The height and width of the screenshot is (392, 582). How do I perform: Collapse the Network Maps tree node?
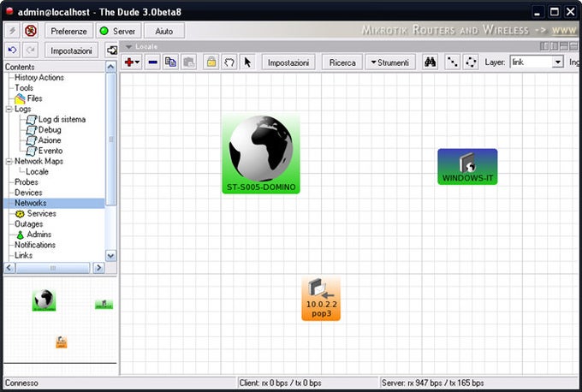click(x=9, y=162)
